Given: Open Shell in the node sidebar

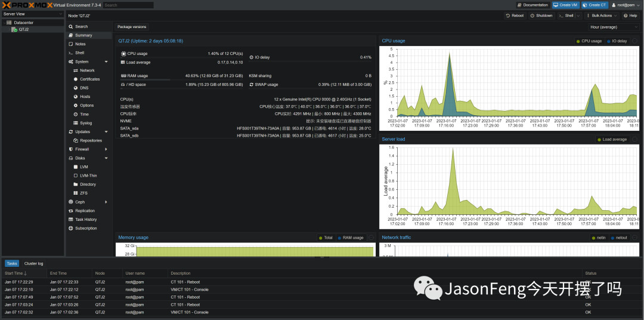Looking at the screenshot, I should point(79,53).
